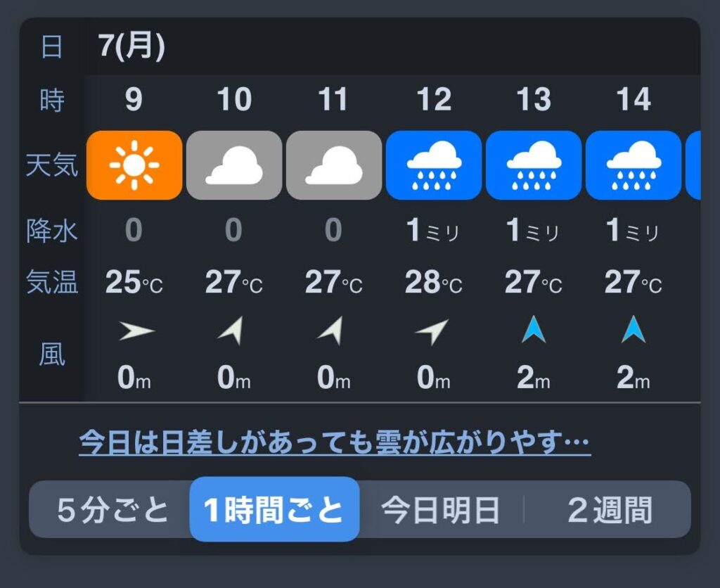Click the 25°C temperature at 9 o'clock

[x=134, y=283]
